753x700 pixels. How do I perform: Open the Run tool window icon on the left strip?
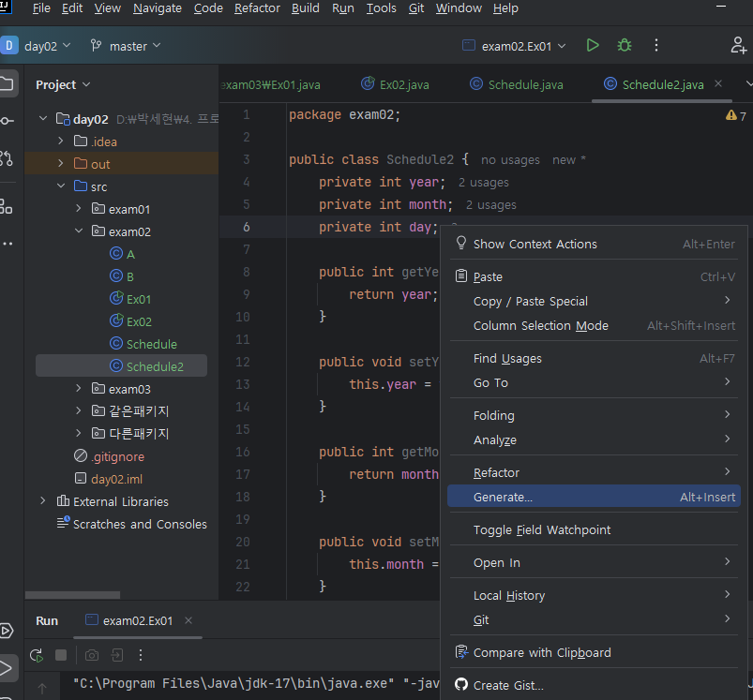(7, 668)
